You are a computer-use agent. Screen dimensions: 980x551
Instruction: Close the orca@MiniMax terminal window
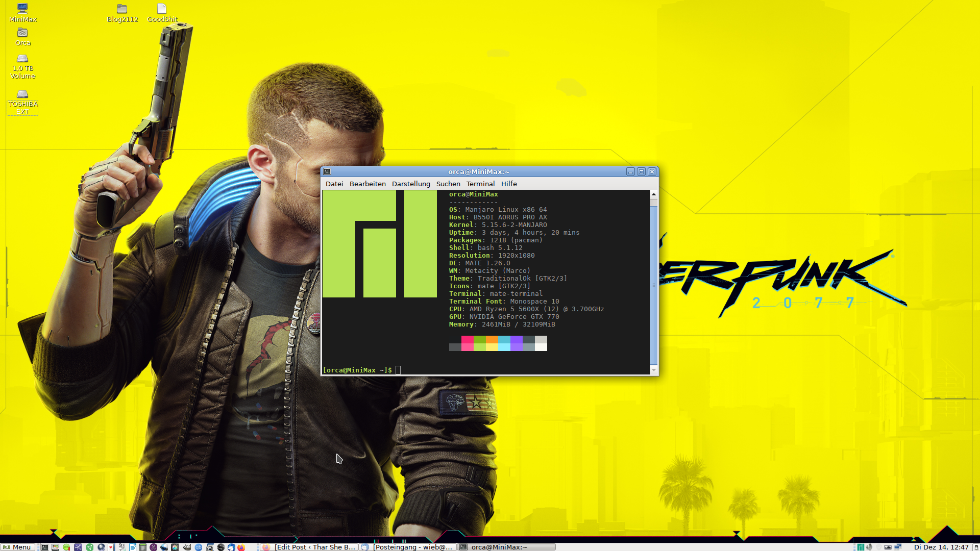click(652, 172)
